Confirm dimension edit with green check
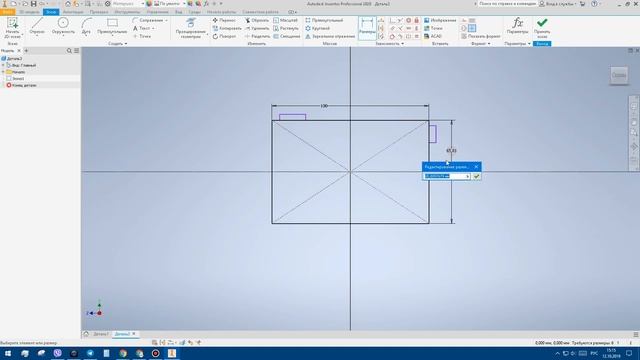Screen dimensions: 640x360 [x=476, y=176]
